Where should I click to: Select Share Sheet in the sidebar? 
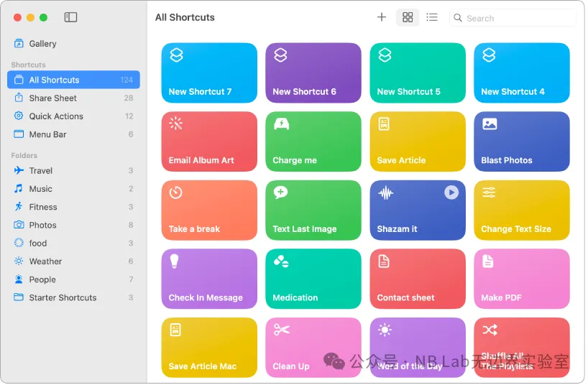coord(52,98)
